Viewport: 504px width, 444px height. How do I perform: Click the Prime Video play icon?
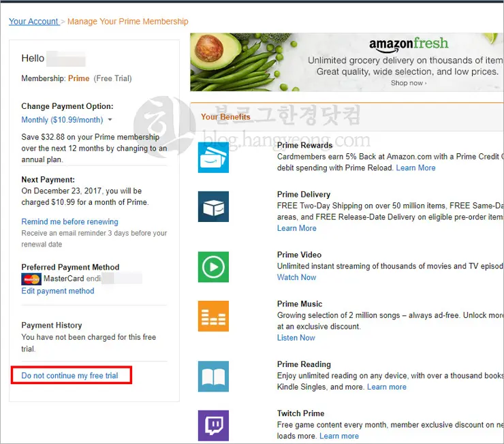pos(213,266)
